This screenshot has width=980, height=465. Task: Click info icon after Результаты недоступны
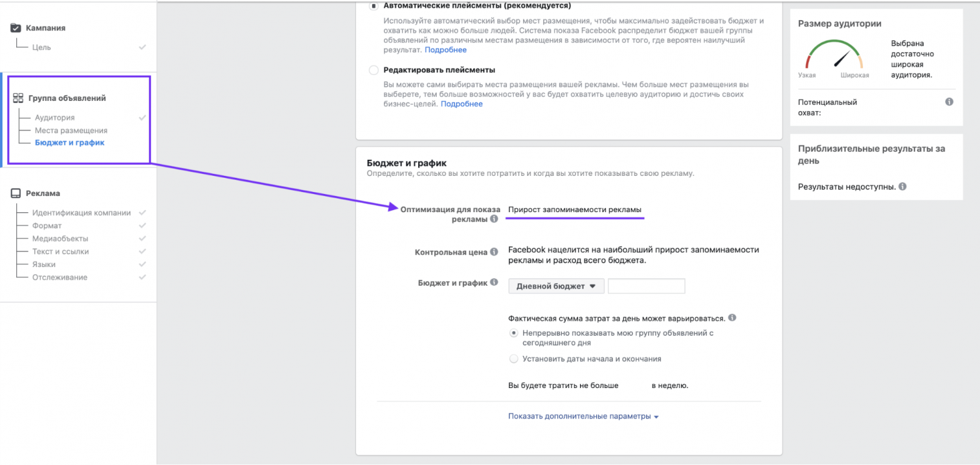902,187
